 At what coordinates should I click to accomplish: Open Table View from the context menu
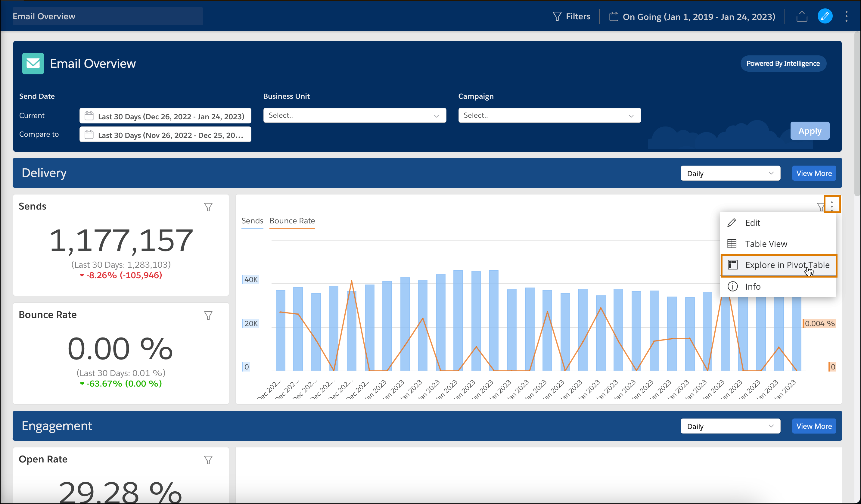tap(766, 244)
